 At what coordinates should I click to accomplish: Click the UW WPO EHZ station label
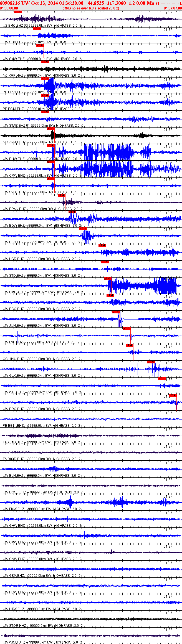tap(42, 392)
